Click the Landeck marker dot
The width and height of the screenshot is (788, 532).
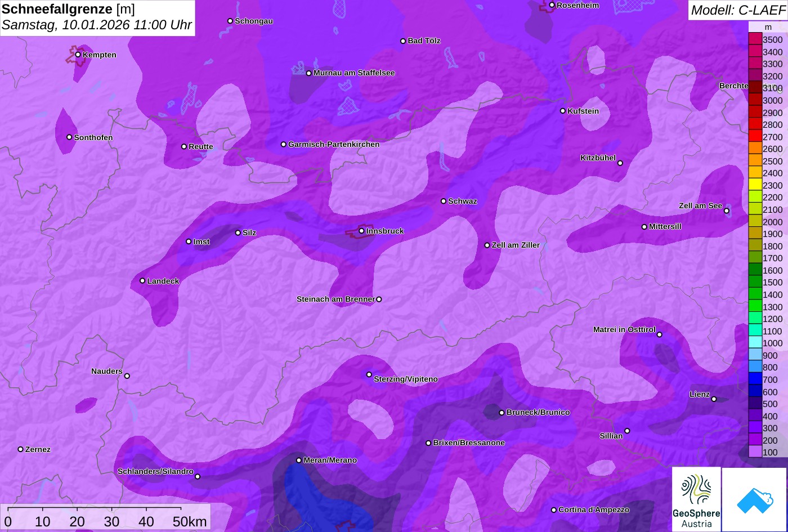click(142, 281)
